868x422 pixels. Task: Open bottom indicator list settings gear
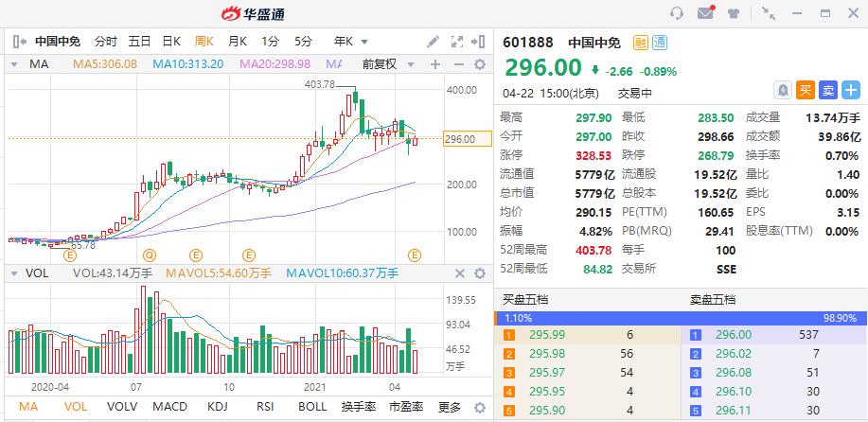click(480, 408)
